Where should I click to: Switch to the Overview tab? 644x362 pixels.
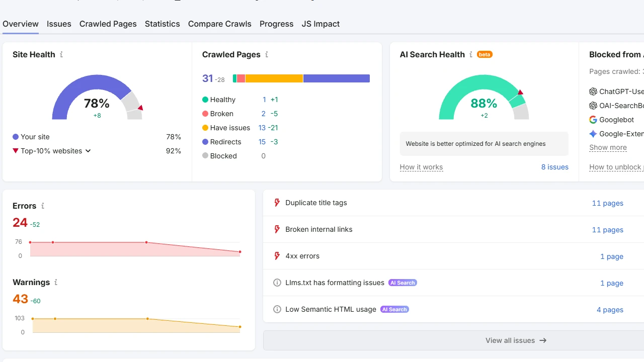tap(21, 24)
